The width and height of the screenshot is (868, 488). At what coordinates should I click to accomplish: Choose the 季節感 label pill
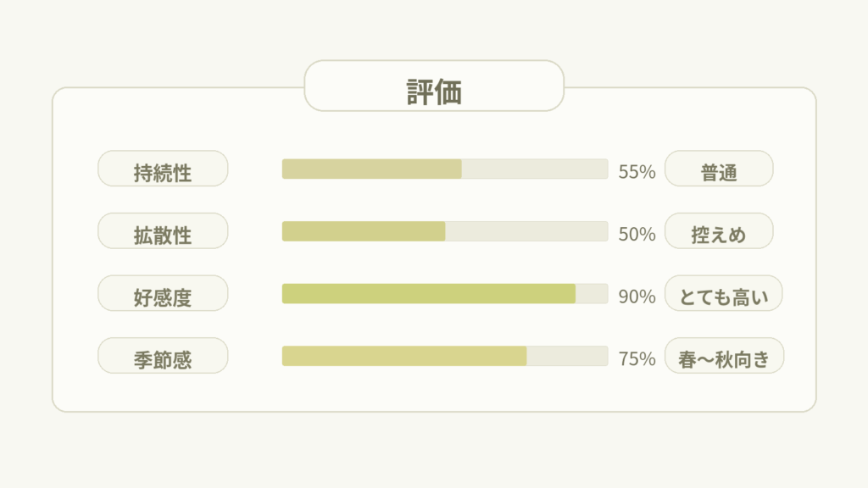[x=163, y=356]
